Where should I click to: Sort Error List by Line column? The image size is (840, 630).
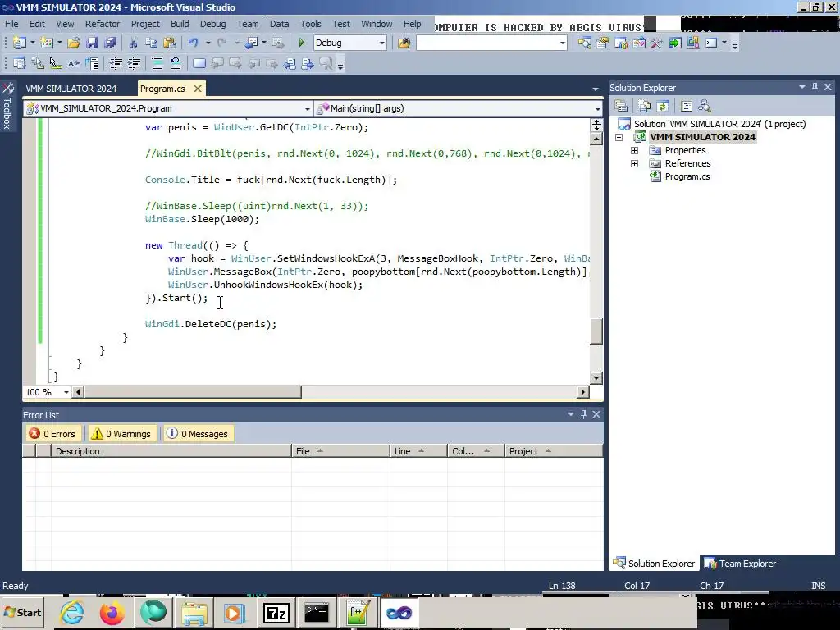tap(418, 451)
